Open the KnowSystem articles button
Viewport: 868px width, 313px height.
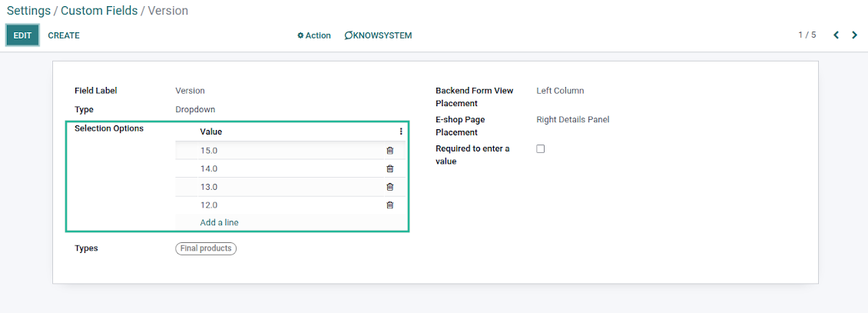[x=379, y=35]
